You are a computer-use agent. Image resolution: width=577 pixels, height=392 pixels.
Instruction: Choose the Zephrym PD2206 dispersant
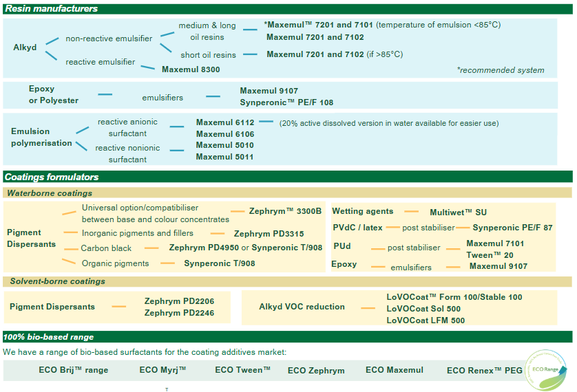click(x=179, y=301)
